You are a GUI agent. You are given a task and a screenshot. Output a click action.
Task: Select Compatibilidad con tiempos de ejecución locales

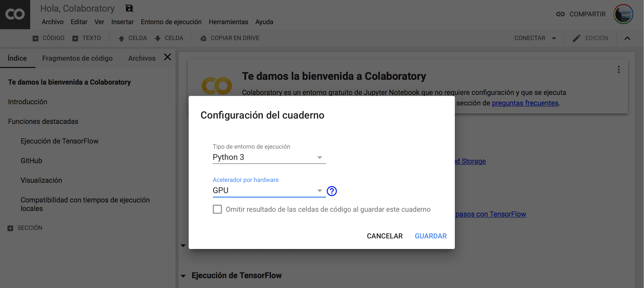coord(85,204)
